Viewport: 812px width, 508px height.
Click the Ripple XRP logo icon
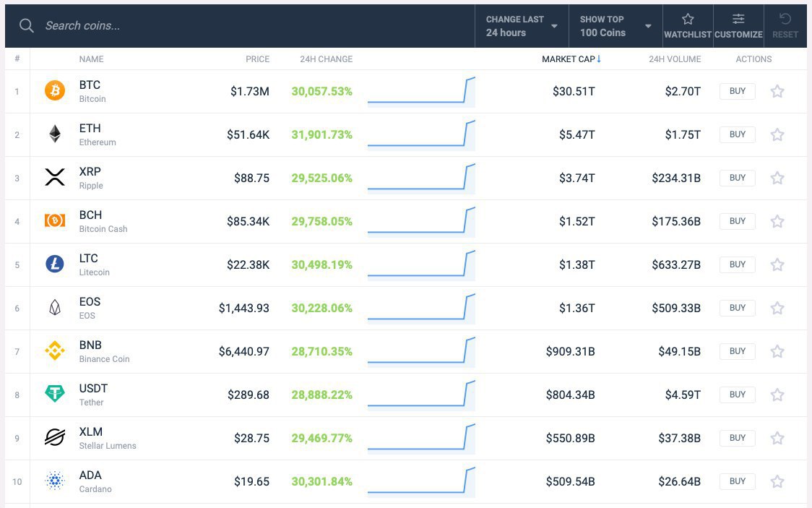pyautogui.click(x=55, y=178)
